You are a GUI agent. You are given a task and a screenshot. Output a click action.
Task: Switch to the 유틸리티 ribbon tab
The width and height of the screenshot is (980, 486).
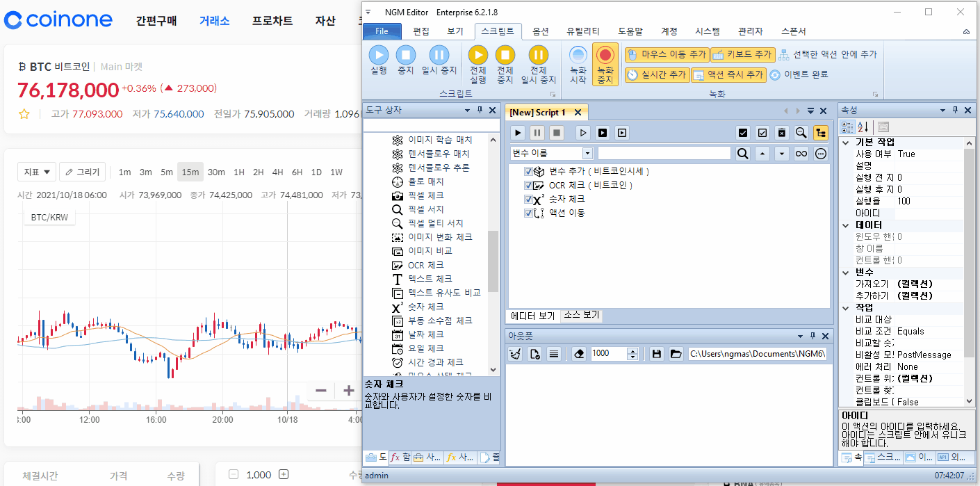coord(583,31)
